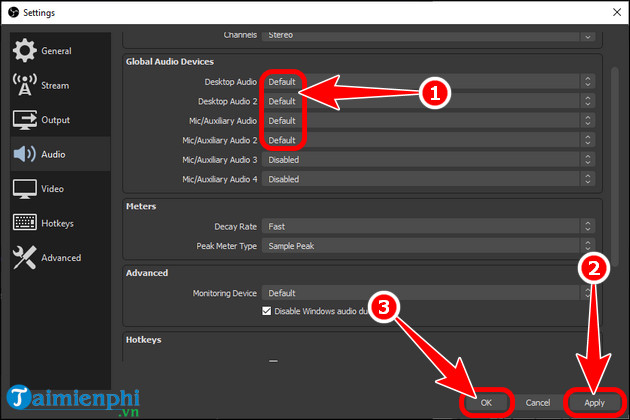Show the Hotkeys settings page
630x420 pixels.
point(60,223)
